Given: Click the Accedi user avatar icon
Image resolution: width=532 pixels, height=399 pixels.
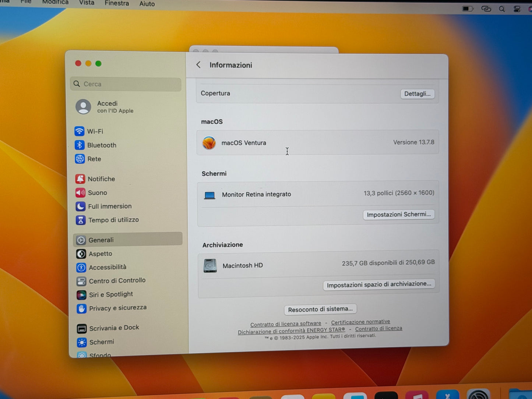Looking at the screenshot, I should pos(83,107).
